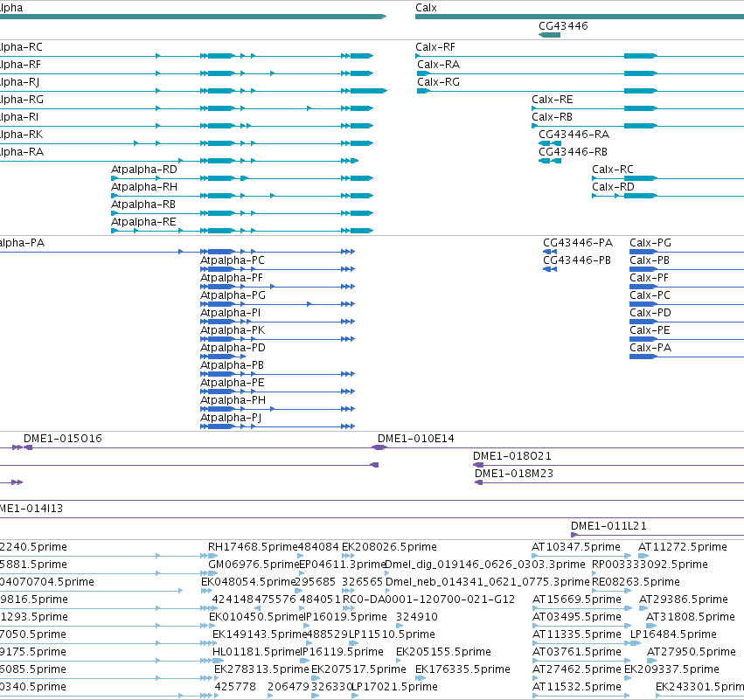Select the Calx-PD protein feature
This screenshot has width=744, height=700.
point(686,322)
